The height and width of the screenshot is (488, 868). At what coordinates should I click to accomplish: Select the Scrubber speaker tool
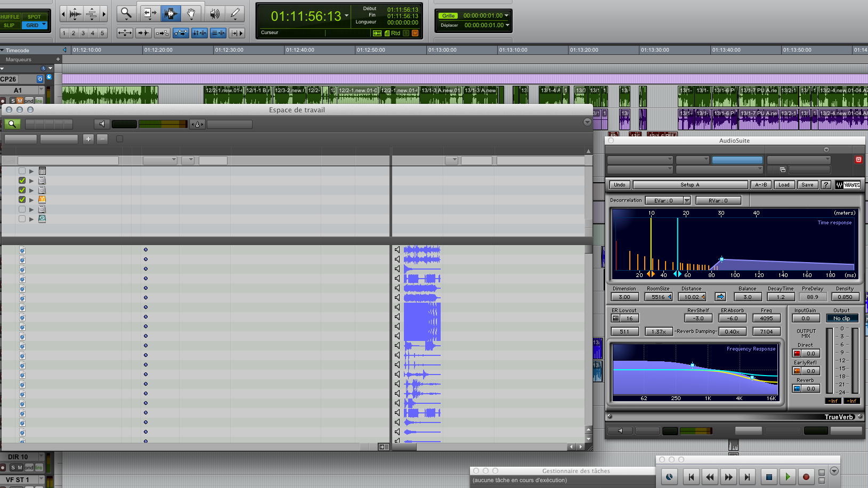click(x=215, y=13)
